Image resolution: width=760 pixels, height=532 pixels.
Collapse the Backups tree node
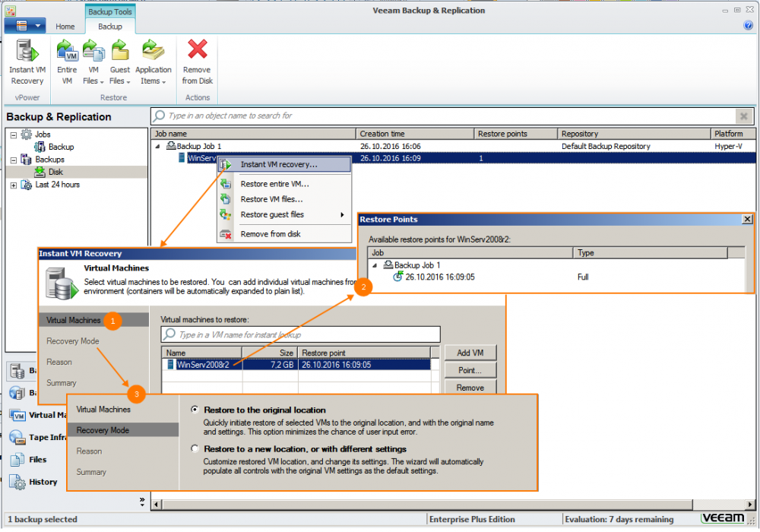(14, 160)
